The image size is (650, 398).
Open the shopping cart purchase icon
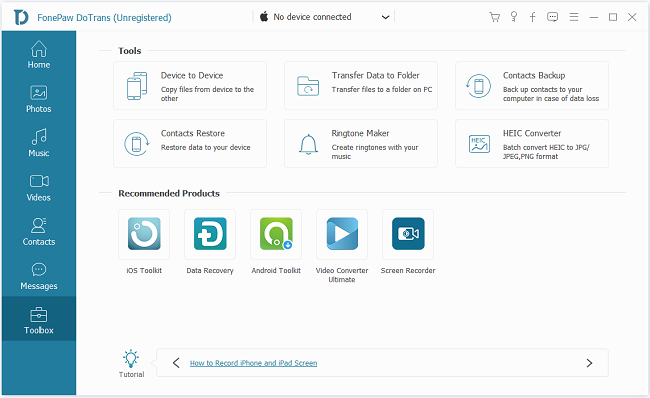pyautogui.click(x=494, y=17)
